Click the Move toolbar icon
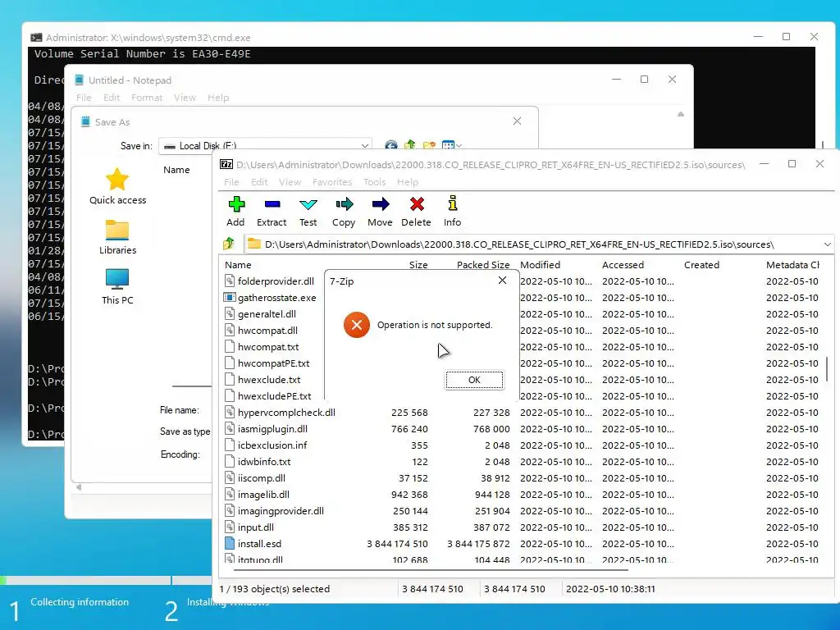The image size is (840, 630). click(381, 204)
